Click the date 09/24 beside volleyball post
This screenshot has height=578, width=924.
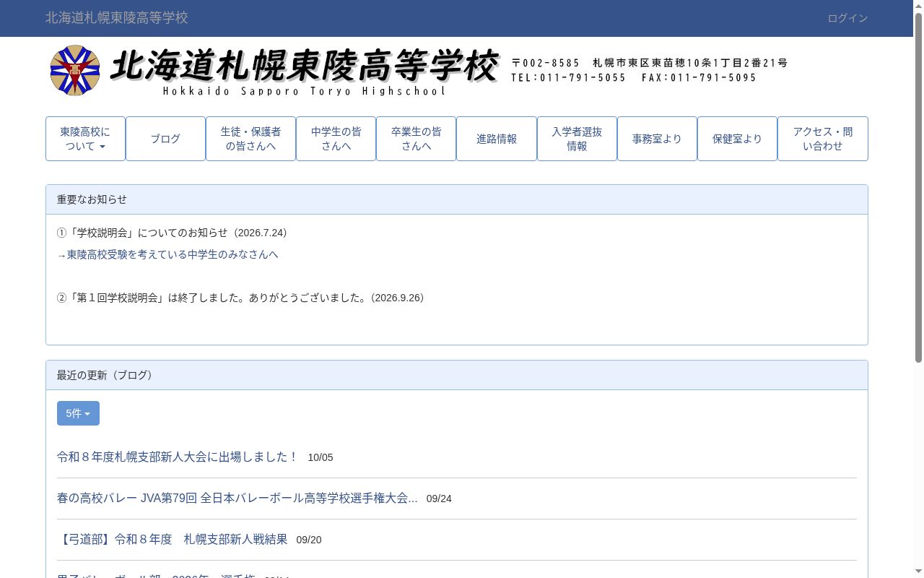439,499
